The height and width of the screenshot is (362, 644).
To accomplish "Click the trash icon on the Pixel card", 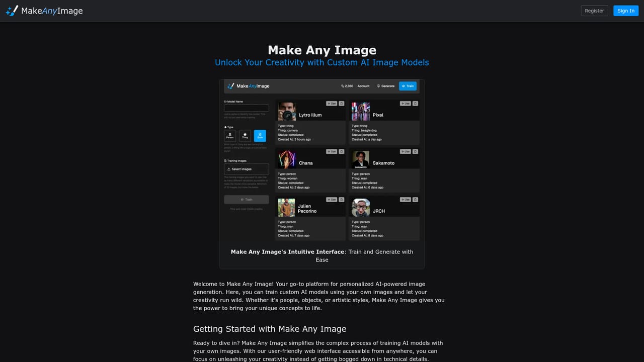I will (x=416, y=104).
